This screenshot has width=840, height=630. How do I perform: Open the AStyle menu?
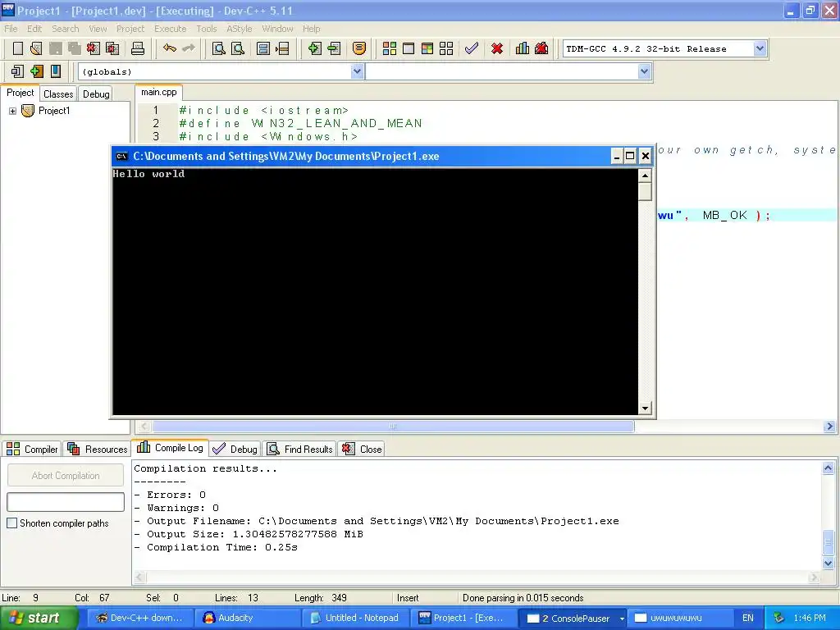pyautogui.click(x=239, y=29)
